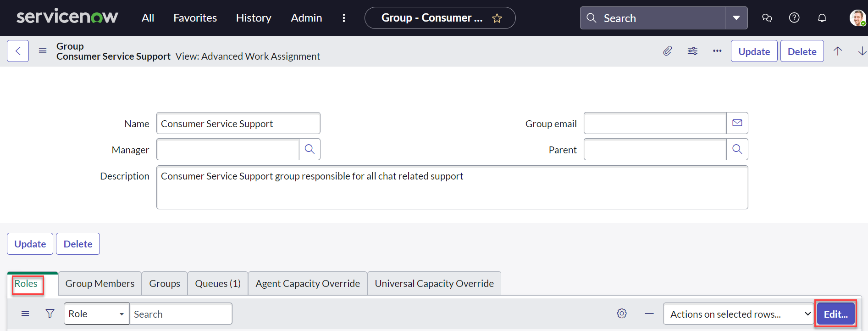Click the back arrow button
This screenshot has width=868, height=331.
[x=18, y=51]
